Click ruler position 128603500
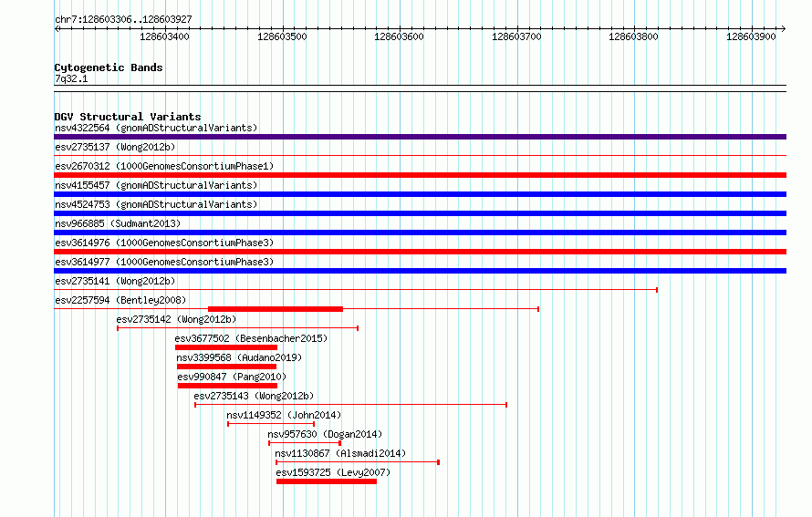812x517 pixels. 282,36
